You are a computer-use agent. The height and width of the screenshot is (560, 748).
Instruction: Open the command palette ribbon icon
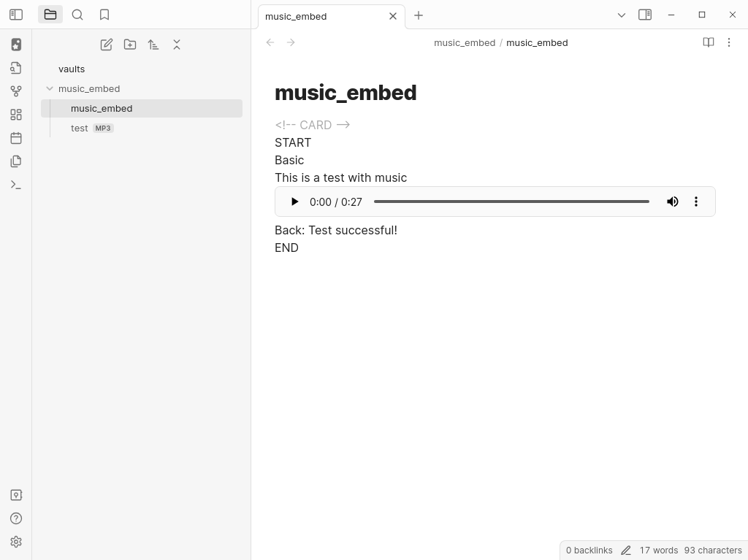pyautogui.click(x=16, y=185)
